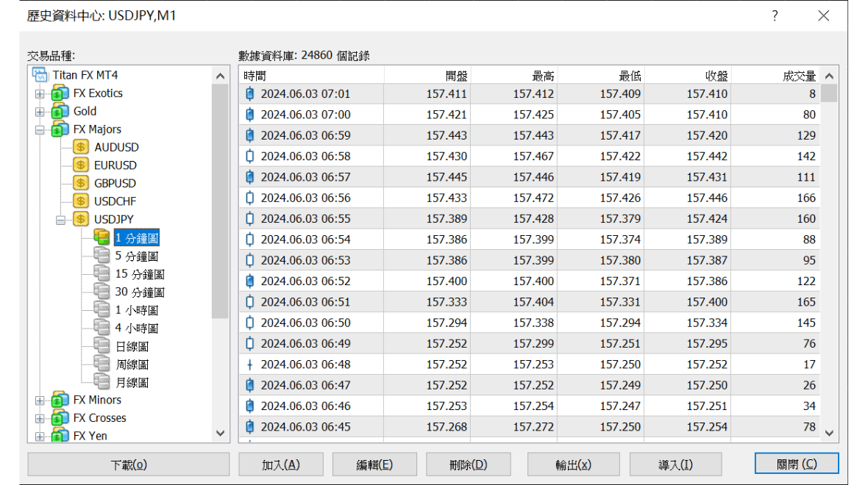Click the help question mark icon
The width and height of the screenshot is (868, 485).
point(775,16)
